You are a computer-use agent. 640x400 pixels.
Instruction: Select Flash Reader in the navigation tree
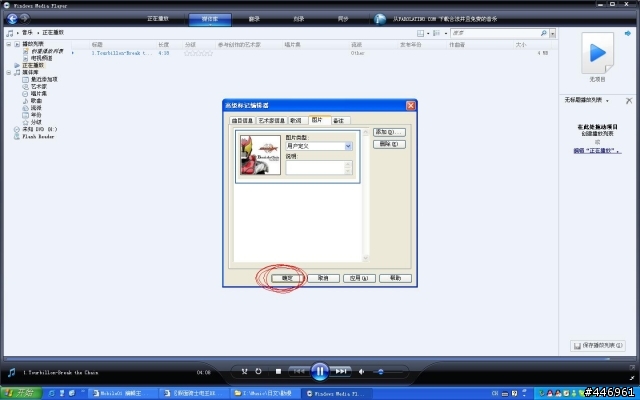[38, 136]
